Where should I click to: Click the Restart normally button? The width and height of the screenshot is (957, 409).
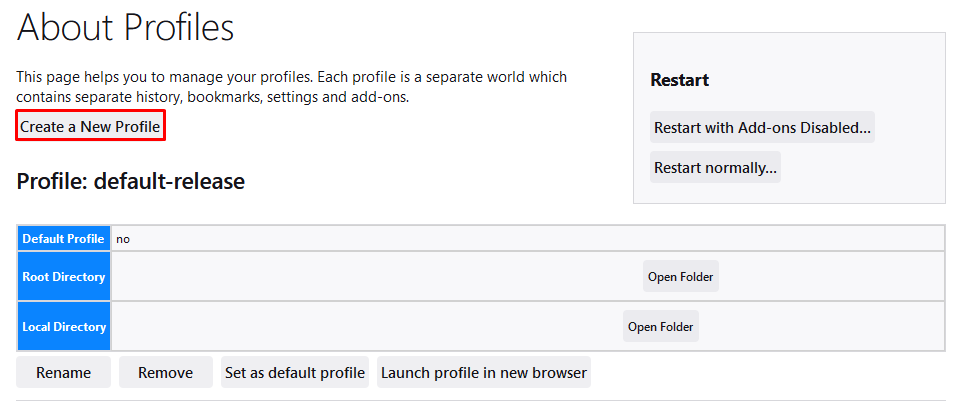click(715, 168)
